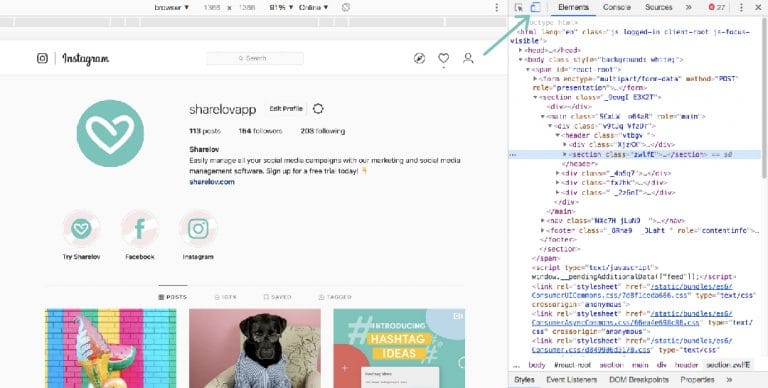Open the ConsumerAsyncCommons.css stylesheet link
The height and width of the screenshot is (388, 768).
(x=632, y=318)
